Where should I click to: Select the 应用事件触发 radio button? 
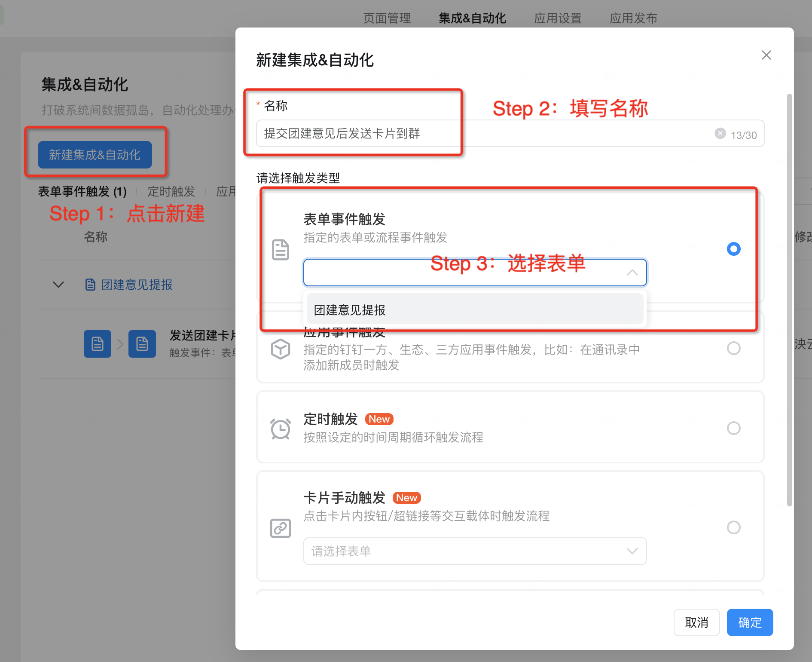pos(733,348)
